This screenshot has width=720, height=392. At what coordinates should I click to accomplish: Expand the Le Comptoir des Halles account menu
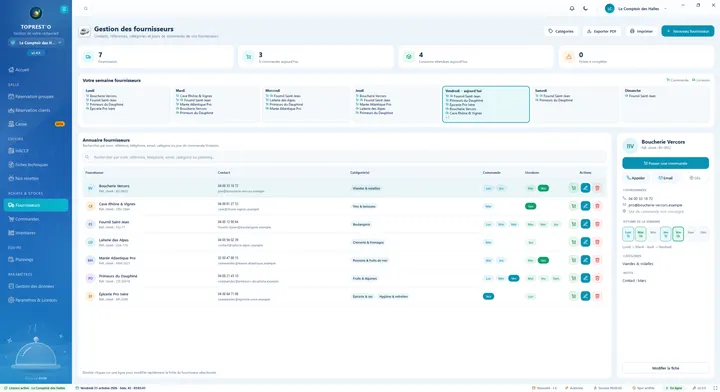(x=636, y=9)
